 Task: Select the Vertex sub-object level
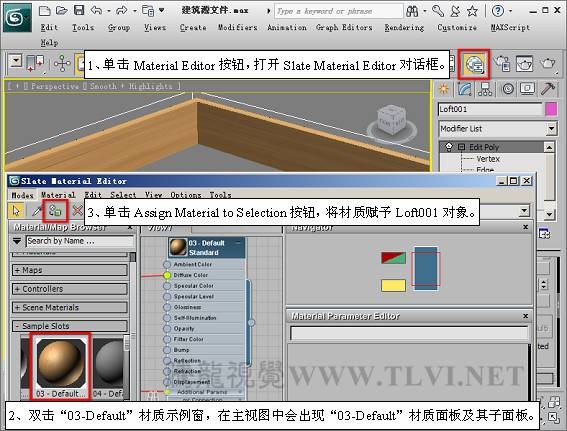click(x=488, y=159)
